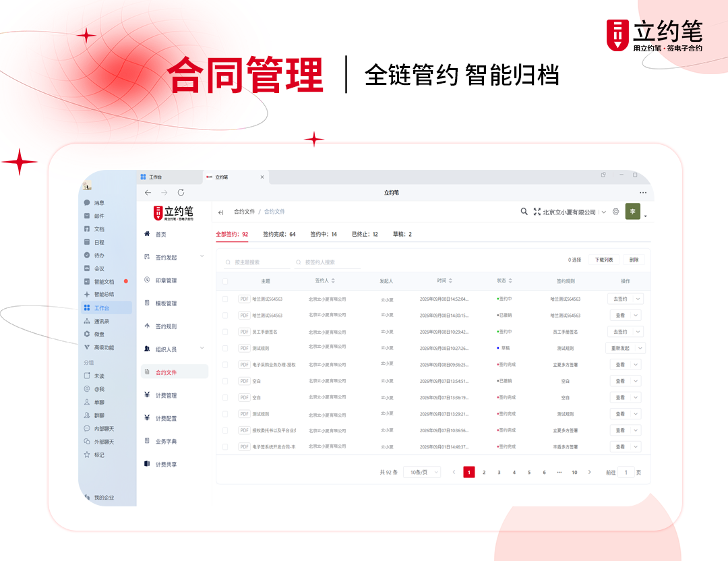Click the fullscreen expand icon in header
728x561 pixels.
[537, 212]
